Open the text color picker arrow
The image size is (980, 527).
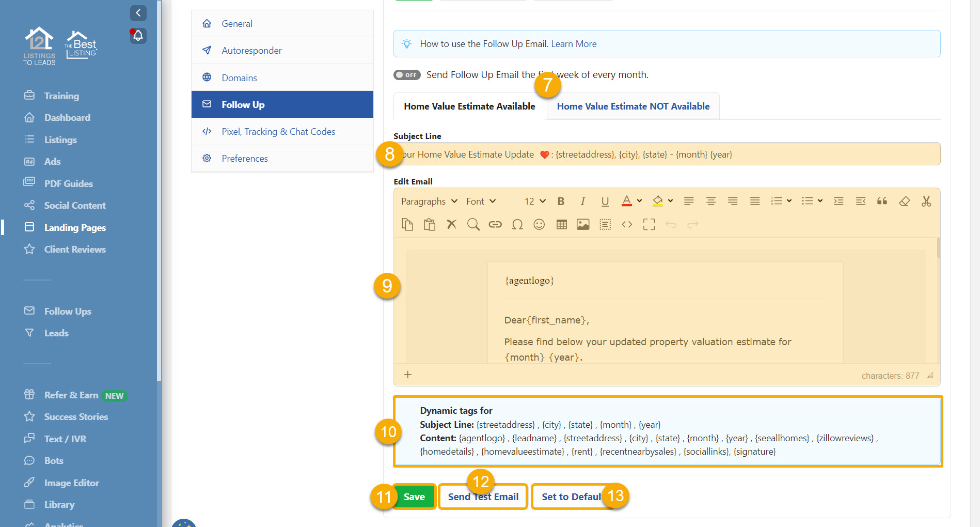[640, 201]
